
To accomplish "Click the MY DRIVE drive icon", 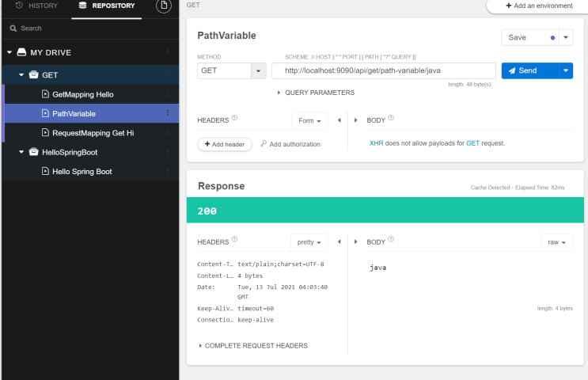I will coord(21,52).
